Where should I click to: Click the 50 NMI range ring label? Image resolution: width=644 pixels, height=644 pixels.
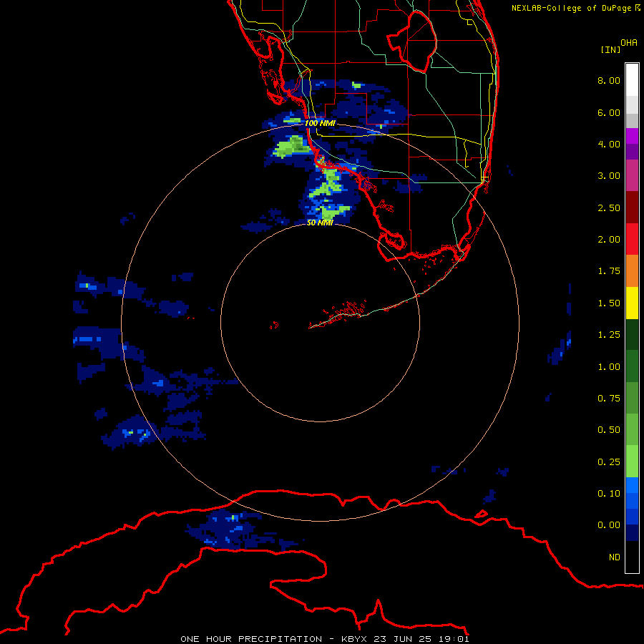click(x=320, y=223)
